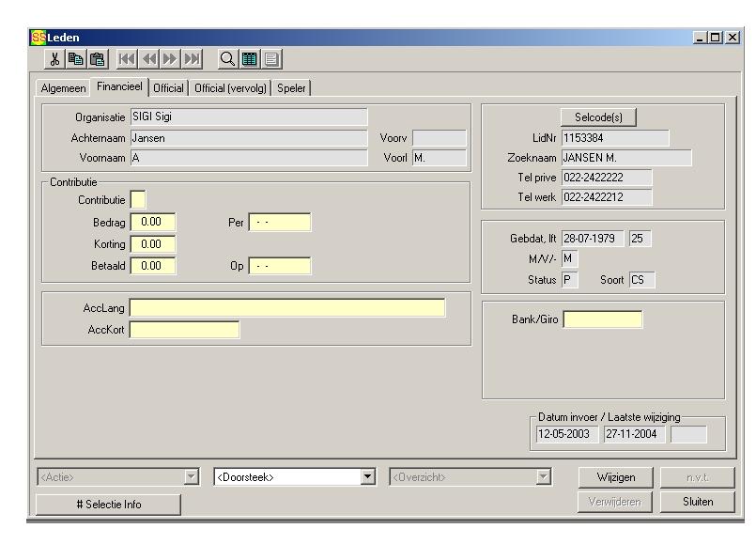Click the # Selectie Info button
The width and height of the screenshot is (756, 544).
pos(108,505)
